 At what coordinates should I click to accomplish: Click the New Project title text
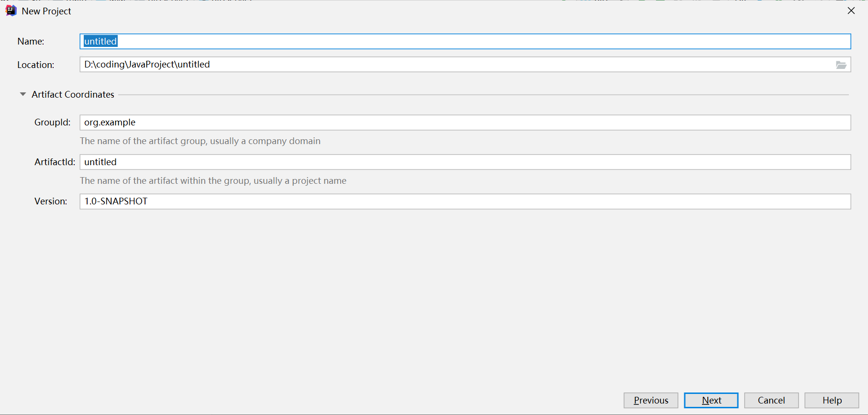click(x=46, y=11)
